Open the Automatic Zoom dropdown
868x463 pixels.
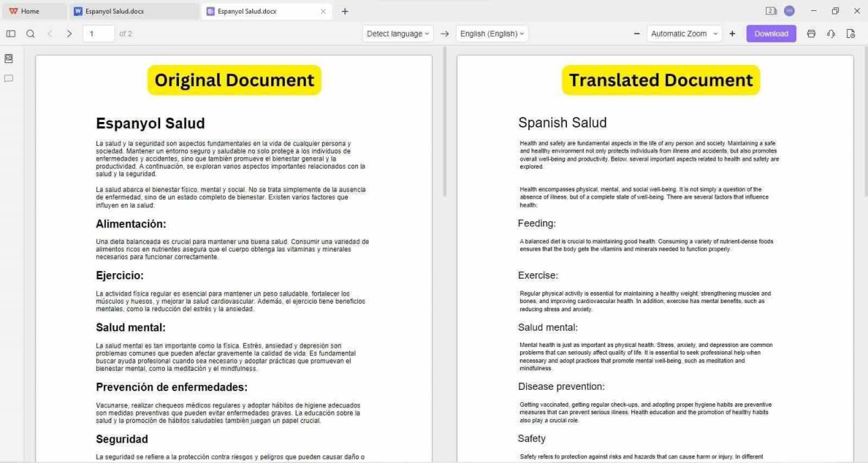point(684,33)
